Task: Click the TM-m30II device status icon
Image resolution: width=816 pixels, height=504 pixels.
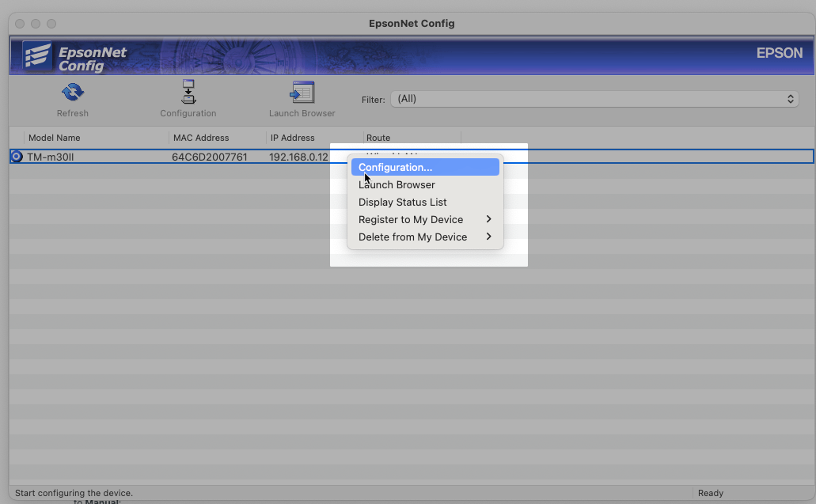Action: (17, 157)
